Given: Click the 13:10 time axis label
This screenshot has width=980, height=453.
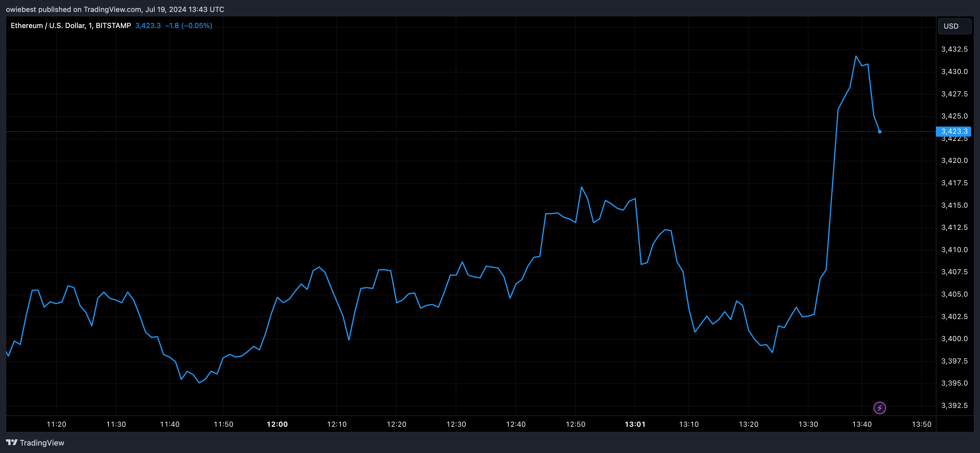Looking at the screenshot, I should 689,424.
